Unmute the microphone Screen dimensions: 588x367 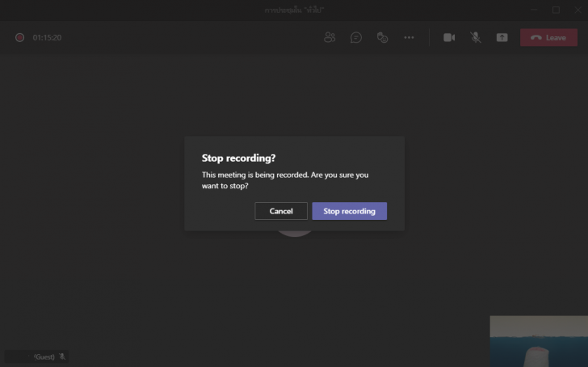pos(476,37)
